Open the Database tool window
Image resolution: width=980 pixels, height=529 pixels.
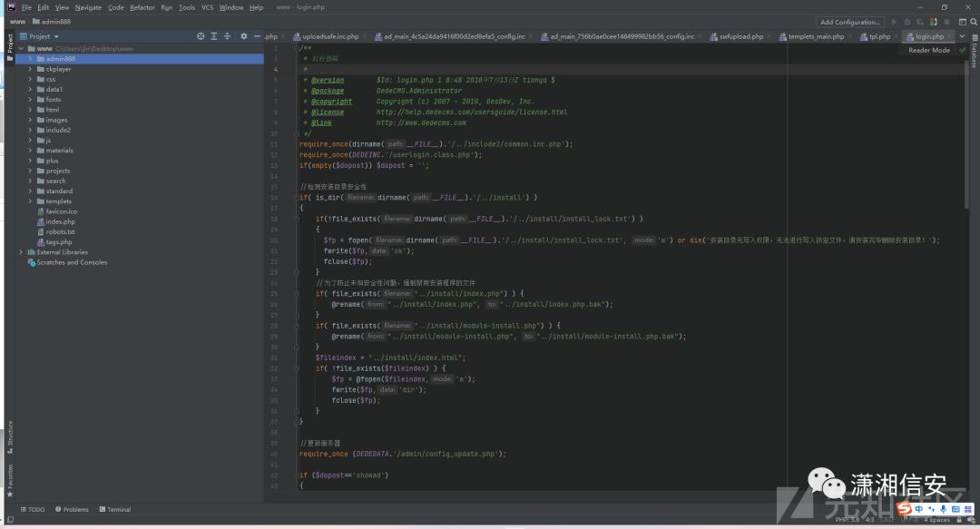(x=975, y=55)
